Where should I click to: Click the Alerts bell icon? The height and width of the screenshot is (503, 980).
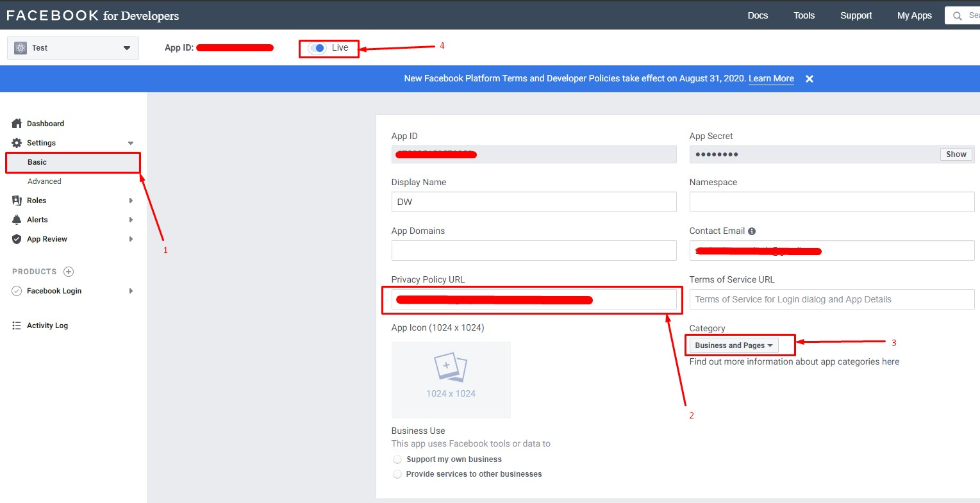pos(17,220)
